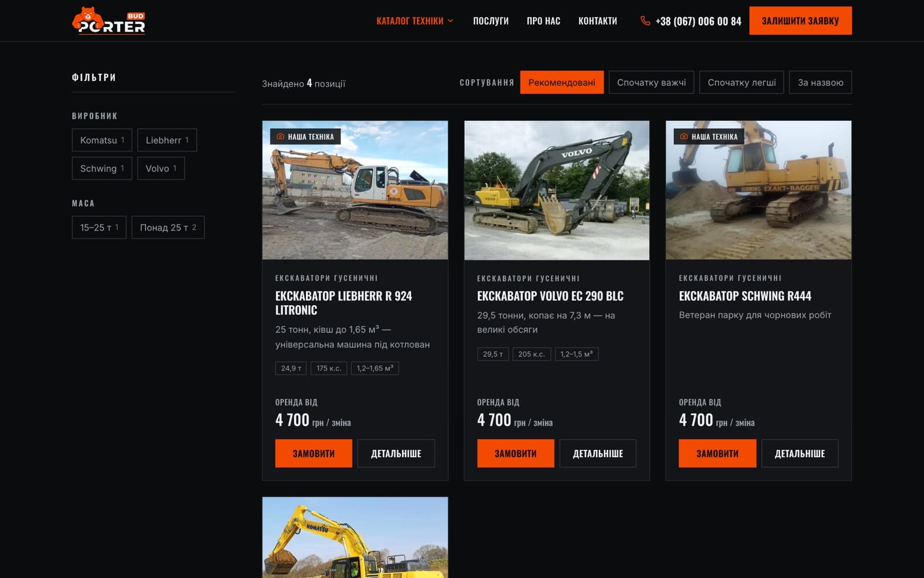Viewport: 924px width, 578px height.
Task: Click the phone icon beside the number
Action: (645, 21)
